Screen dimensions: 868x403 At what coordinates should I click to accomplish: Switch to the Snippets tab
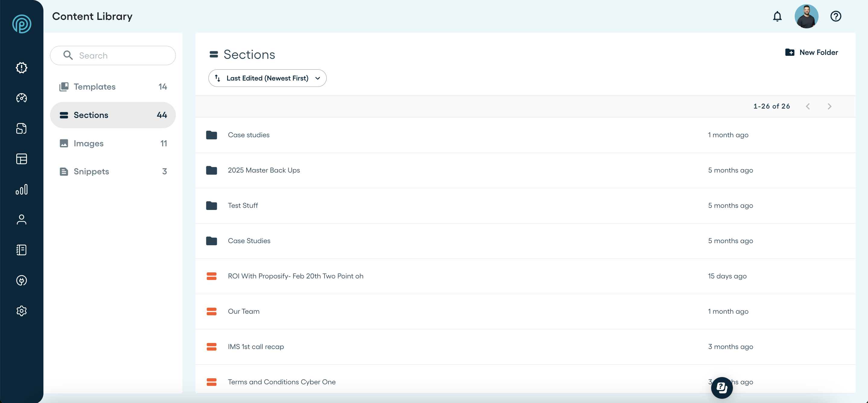click(113, 172)
